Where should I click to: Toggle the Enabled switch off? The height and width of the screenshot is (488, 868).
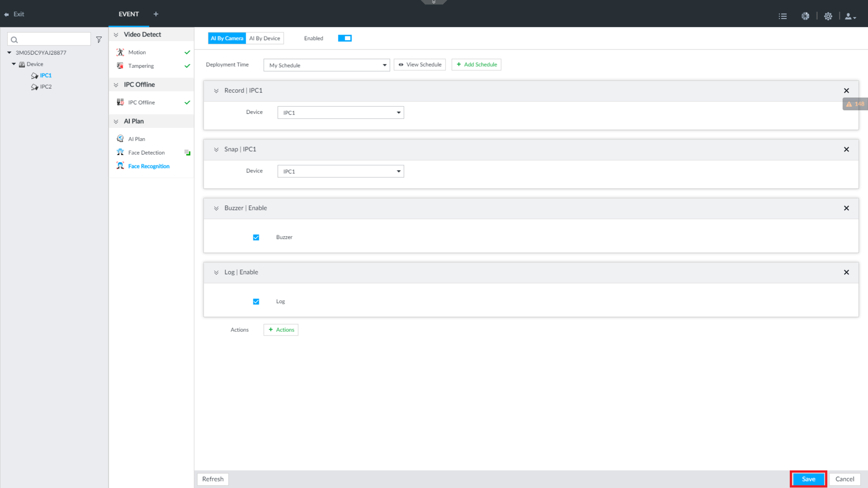click(344, 38)
